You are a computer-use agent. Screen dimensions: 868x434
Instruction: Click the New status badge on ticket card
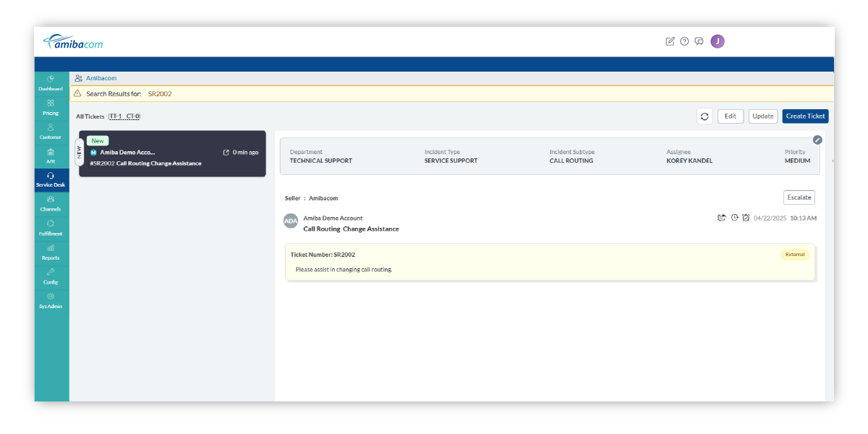(98, 141)
